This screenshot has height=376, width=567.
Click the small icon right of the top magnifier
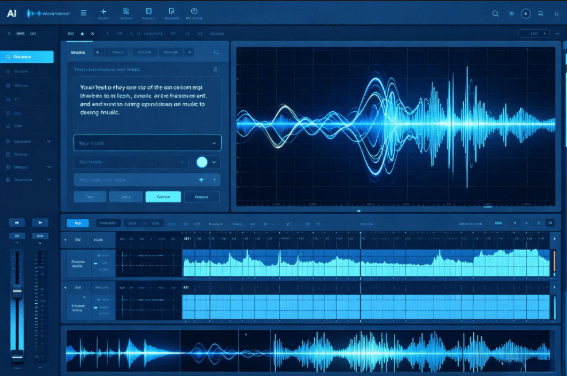click(512, 14)
